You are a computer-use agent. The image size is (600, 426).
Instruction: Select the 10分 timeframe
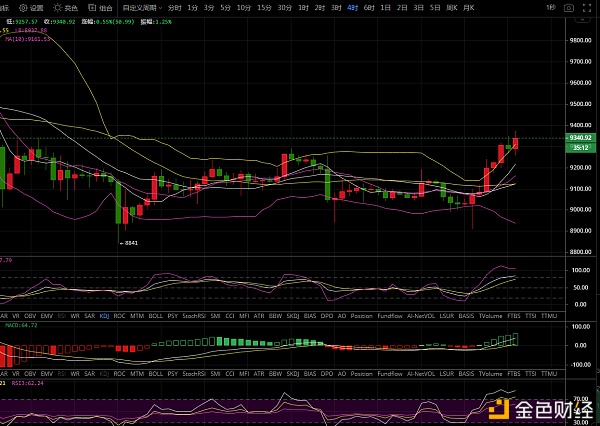click(244, 8)
